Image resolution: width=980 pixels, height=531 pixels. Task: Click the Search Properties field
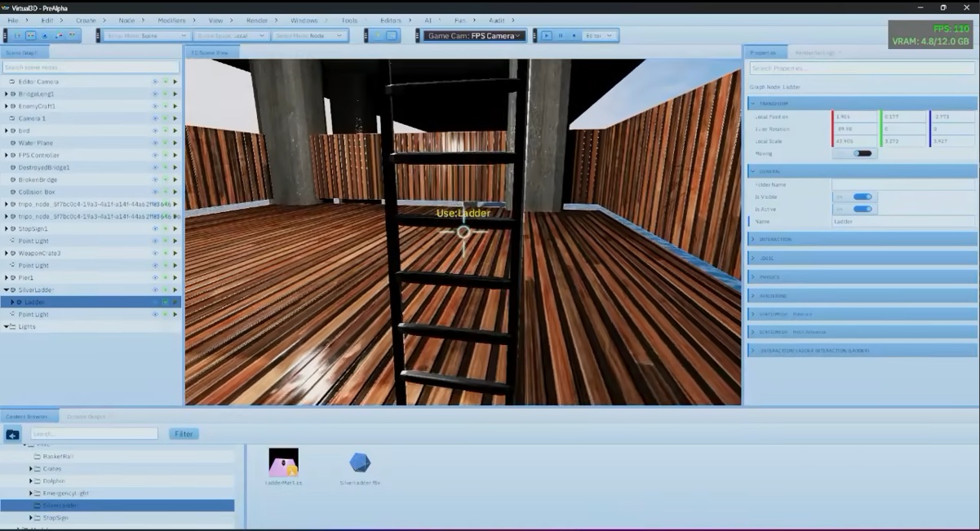(x=862, y=69)
